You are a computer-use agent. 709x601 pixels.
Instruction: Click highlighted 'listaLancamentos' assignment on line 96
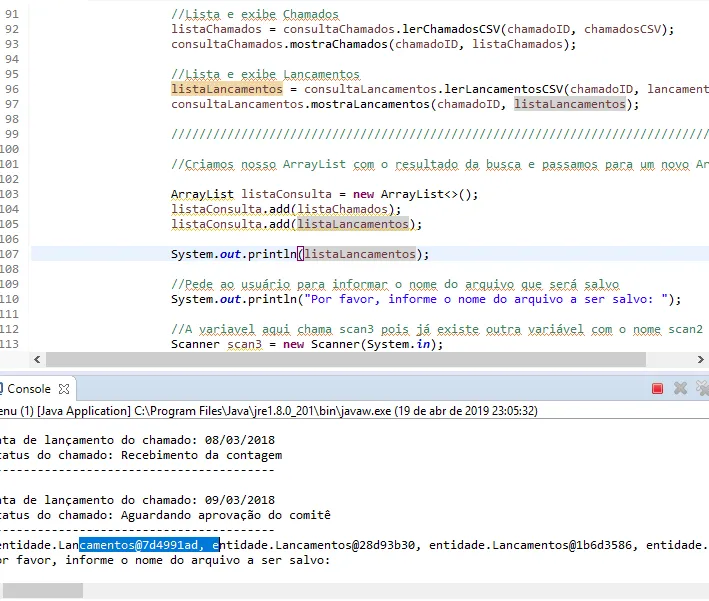(227, 89)
